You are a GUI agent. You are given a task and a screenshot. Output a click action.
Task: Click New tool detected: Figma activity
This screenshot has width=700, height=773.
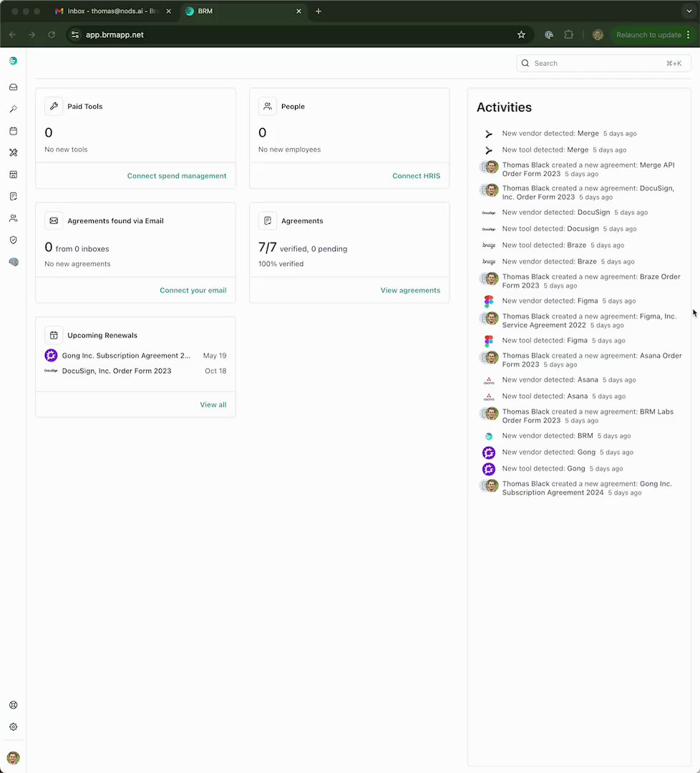[563, 341]
